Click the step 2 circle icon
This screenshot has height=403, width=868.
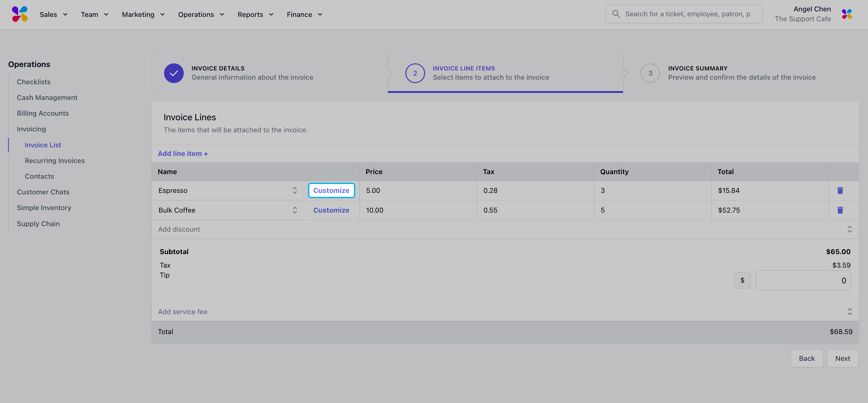pyautogui.click(x=415, y=73)
